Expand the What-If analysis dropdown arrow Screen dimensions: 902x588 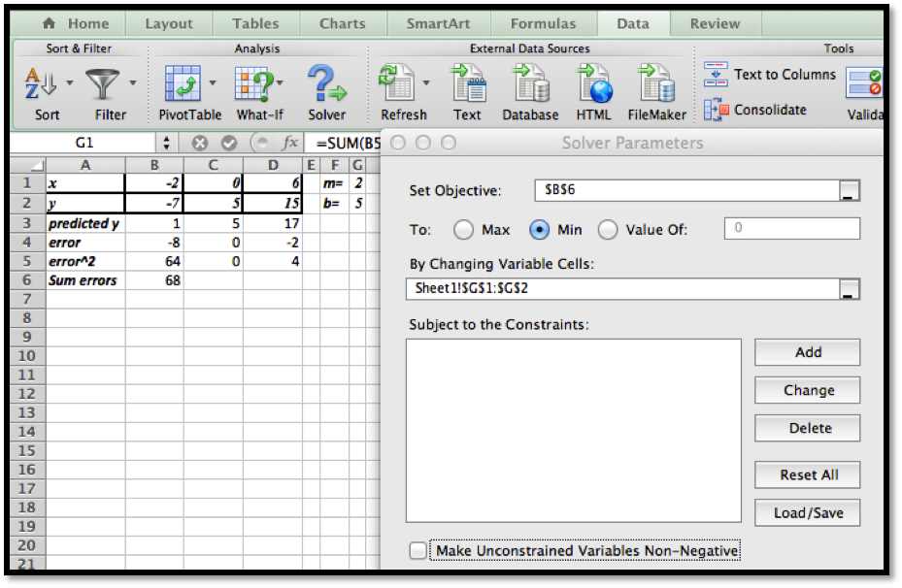[x=281, y=82]
